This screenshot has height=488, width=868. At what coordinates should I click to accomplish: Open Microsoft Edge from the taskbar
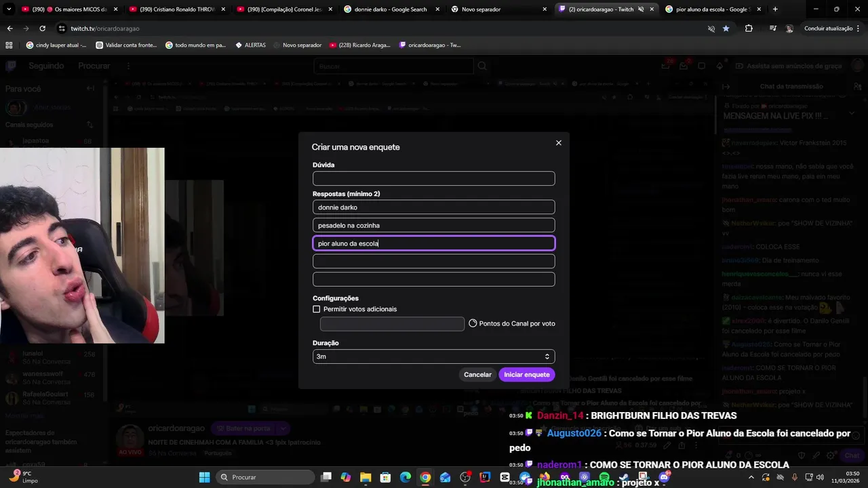[406, 477]
